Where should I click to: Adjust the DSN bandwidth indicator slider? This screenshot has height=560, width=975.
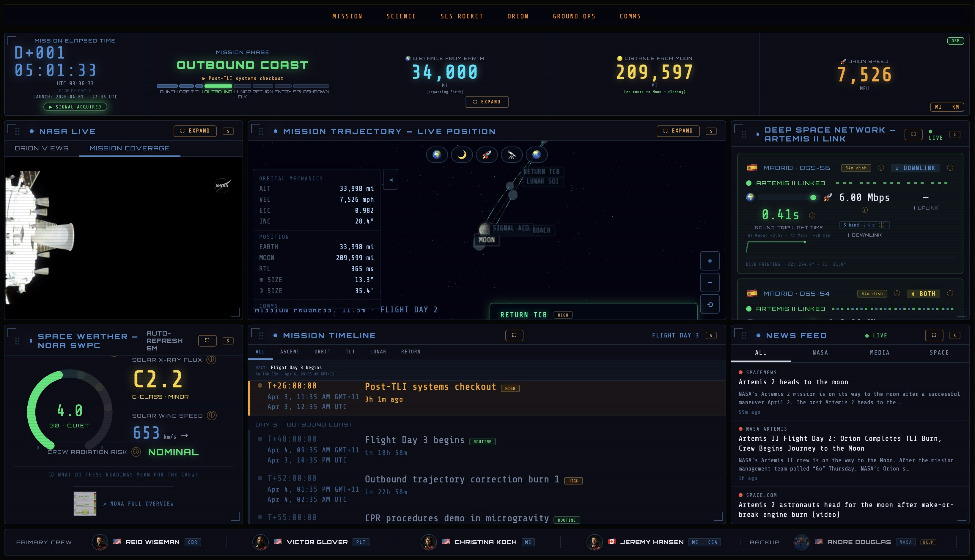point(813,197)
